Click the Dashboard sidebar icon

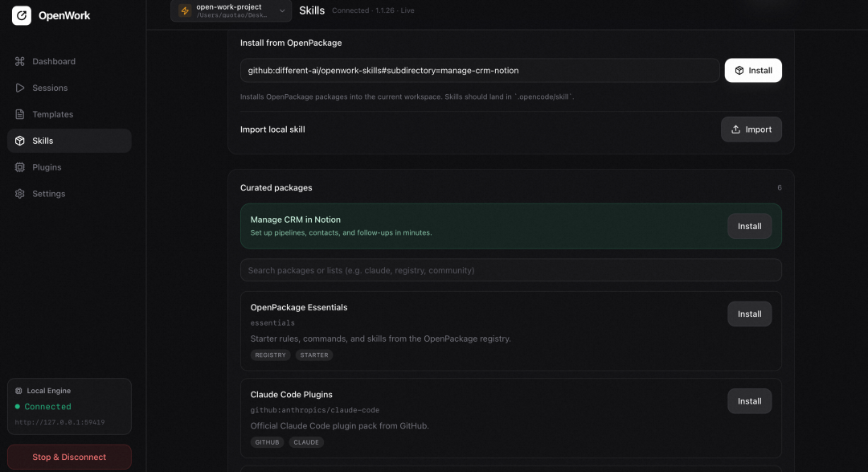point(20,61)
